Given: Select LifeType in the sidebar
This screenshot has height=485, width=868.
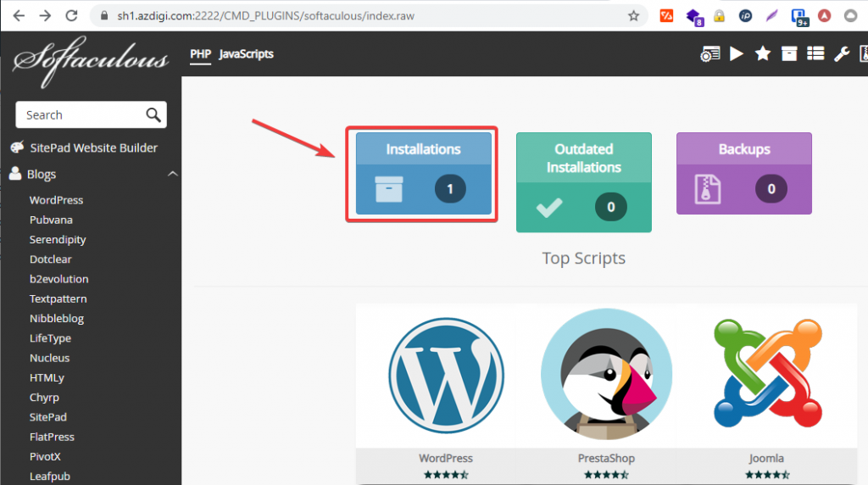Looking at the screenshot, I should coord(50,338).
